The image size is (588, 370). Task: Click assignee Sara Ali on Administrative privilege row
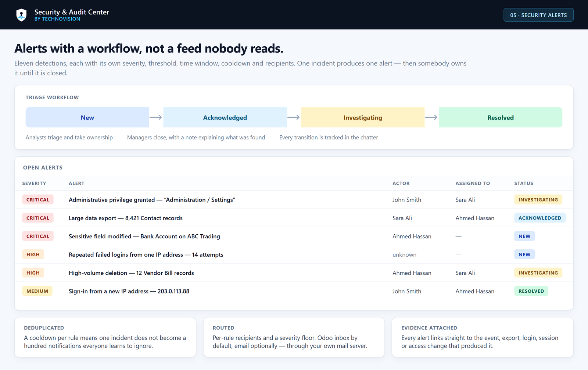coord(465,200)
